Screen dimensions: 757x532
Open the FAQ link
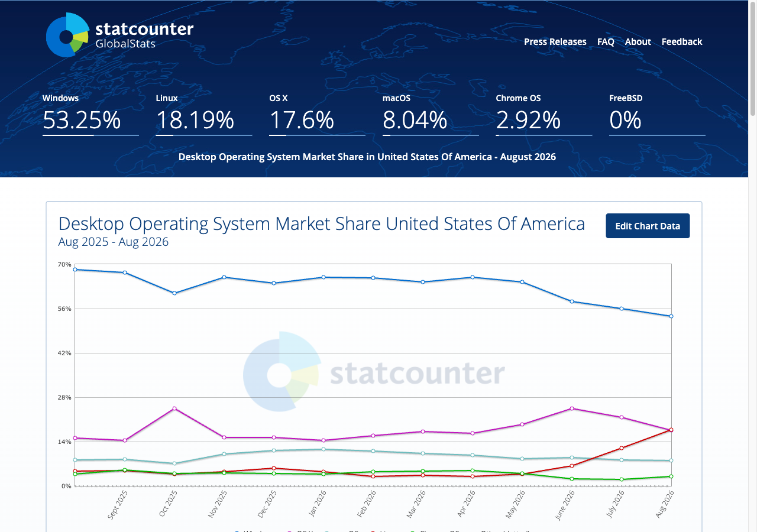606,41
